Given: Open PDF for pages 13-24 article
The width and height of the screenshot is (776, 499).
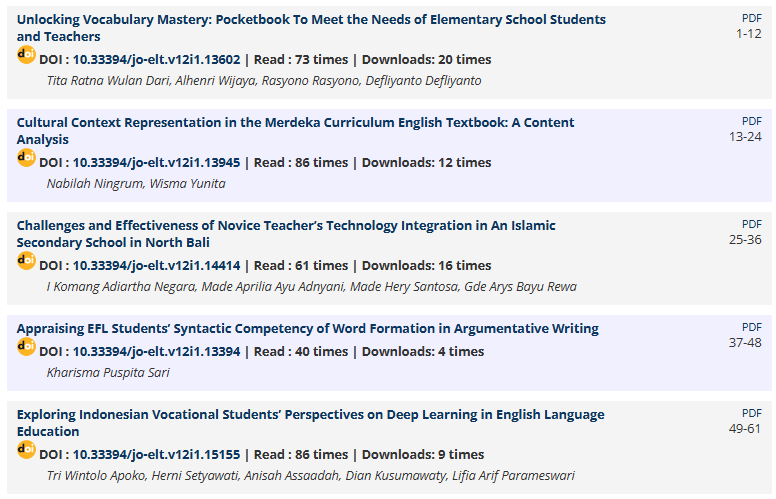Looking at the screenshot, I should click(x=751, y=121).
